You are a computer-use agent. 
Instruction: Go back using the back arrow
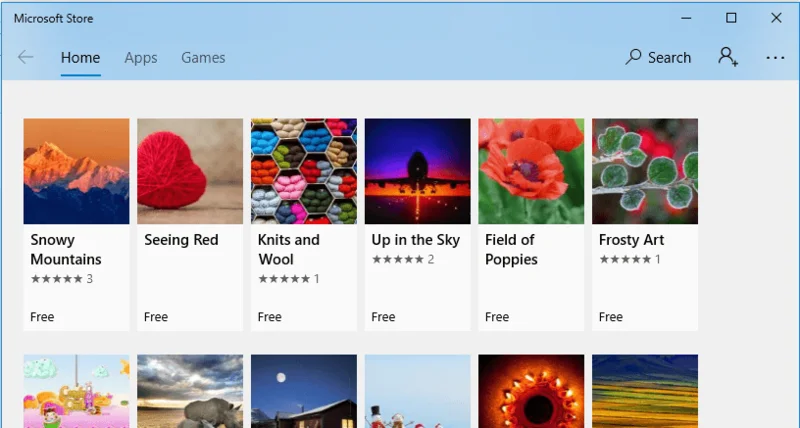coord(26,57)
